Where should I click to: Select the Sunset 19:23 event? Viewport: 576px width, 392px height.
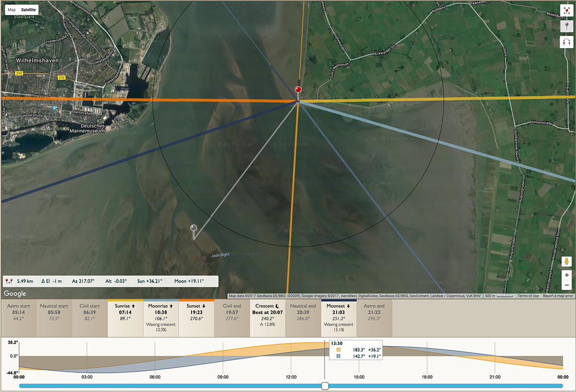(196, 318)
